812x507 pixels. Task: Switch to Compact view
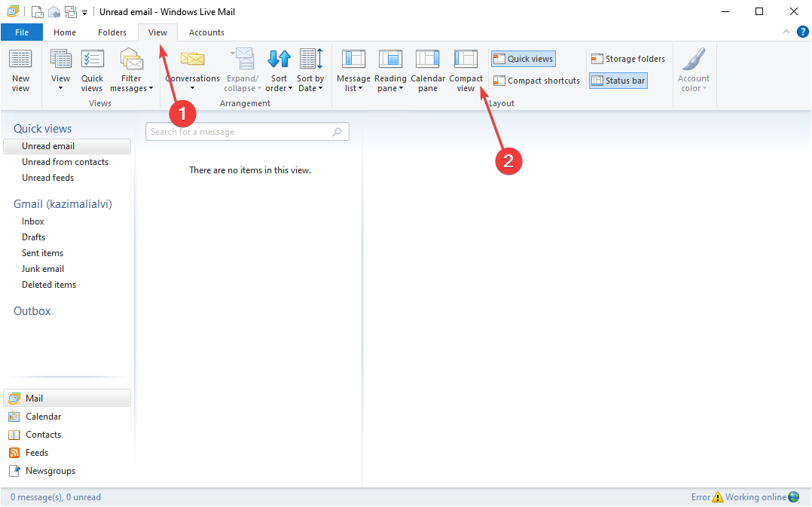466,71
